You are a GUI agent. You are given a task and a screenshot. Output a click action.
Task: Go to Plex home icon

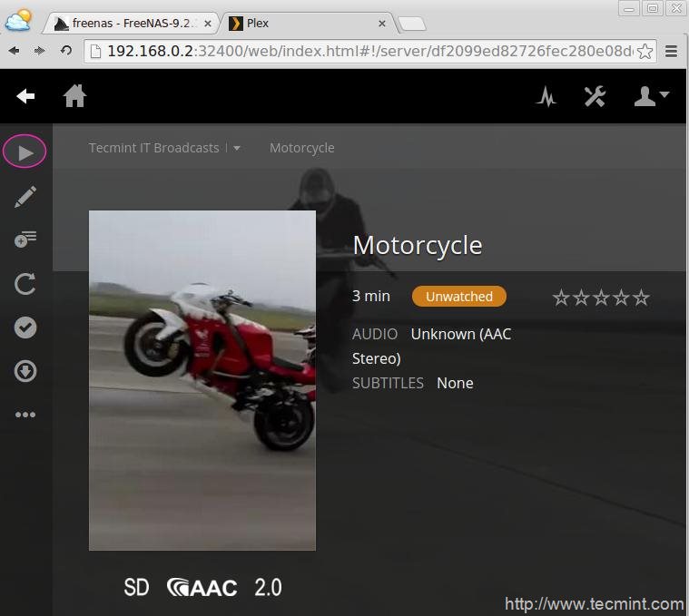(74, 96)
